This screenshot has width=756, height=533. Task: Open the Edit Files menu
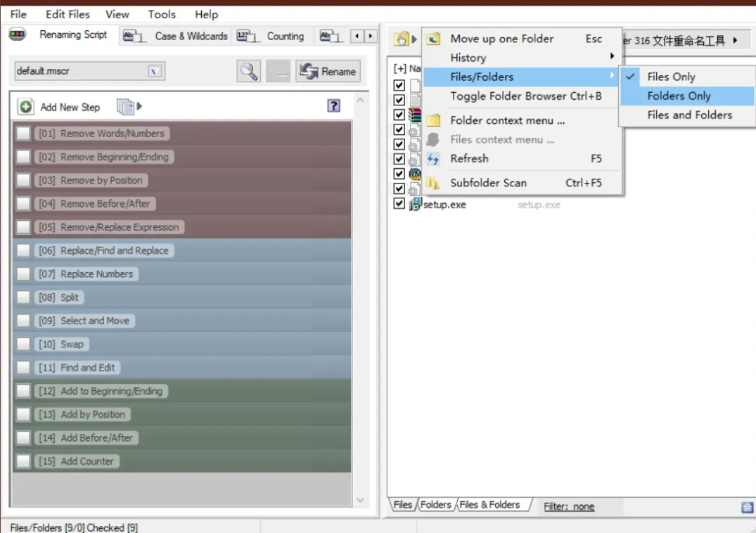[68, 15]
